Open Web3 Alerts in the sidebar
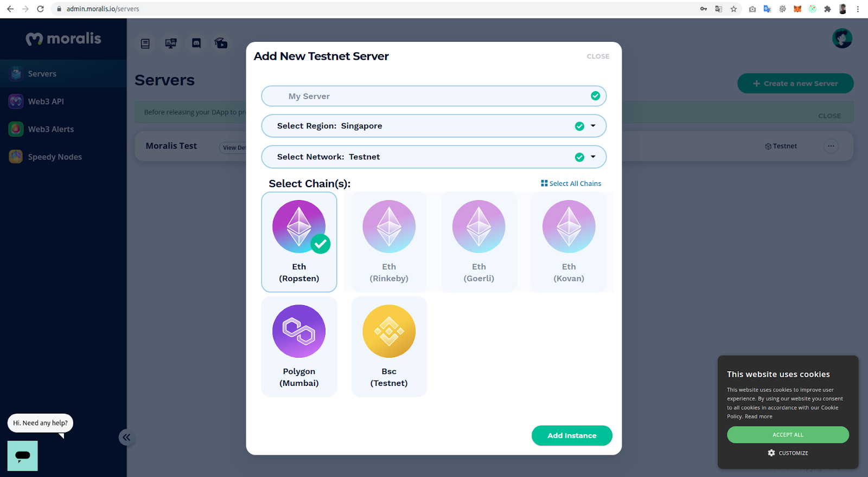The image size is (868, 477). click(63, 129)
